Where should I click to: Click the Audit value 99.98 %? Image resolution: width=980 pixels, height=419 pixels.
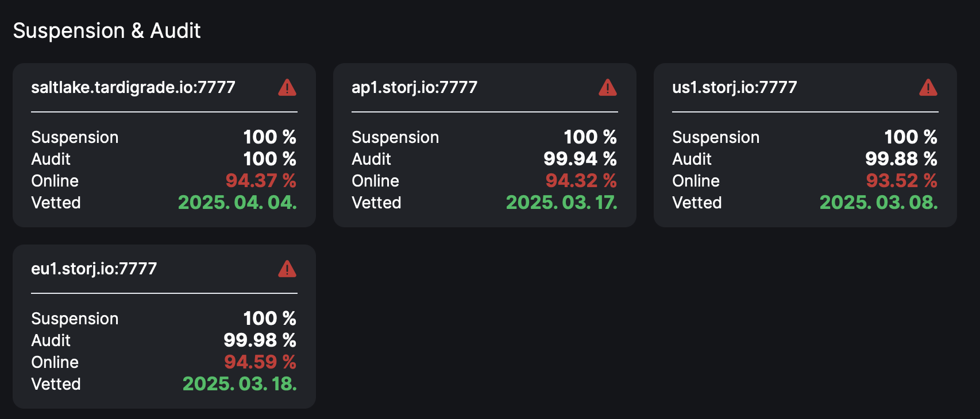click(260, 340)
